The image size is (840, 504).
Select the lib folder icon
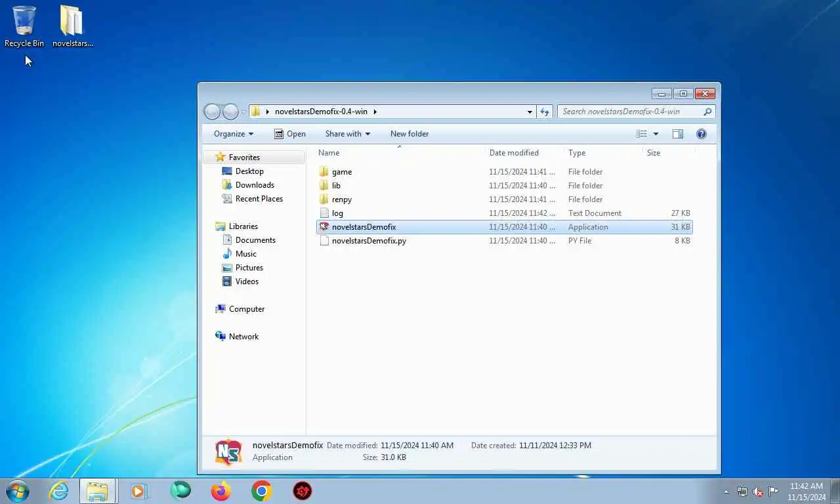point(324,186)
